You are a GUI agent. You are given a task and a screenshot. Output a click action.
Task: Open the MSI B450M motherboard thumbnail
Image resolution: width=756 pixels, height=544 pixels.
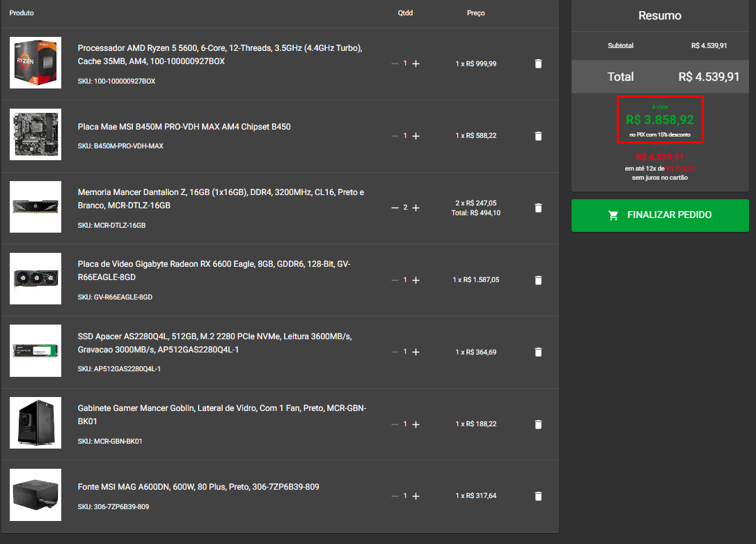click(36, 134)
